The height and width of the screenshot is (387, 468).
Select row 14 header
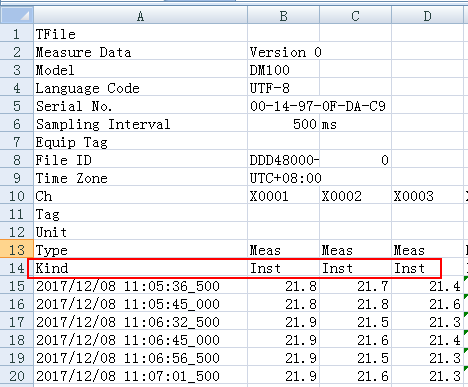17,268
